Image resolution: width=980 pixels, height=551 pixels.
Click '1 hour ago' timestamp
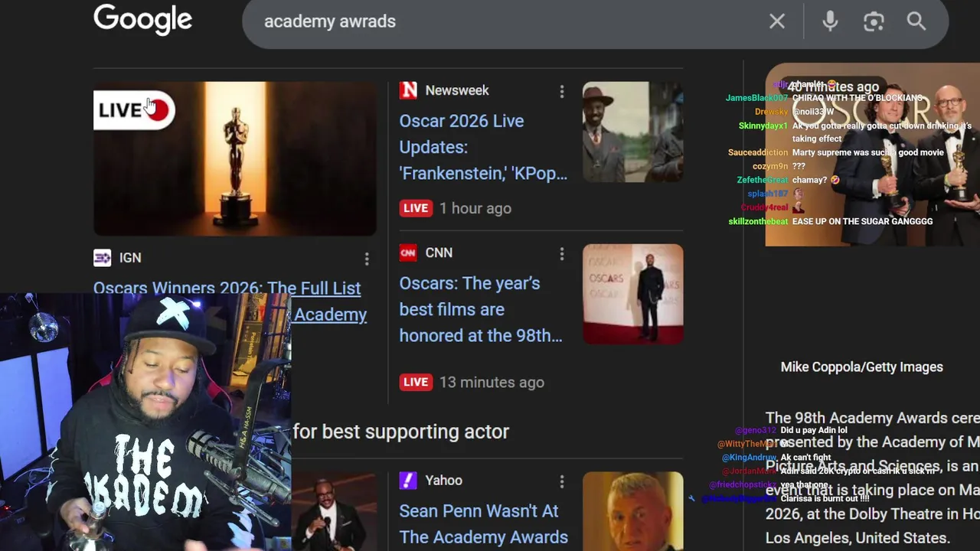[x=475, y=208]
